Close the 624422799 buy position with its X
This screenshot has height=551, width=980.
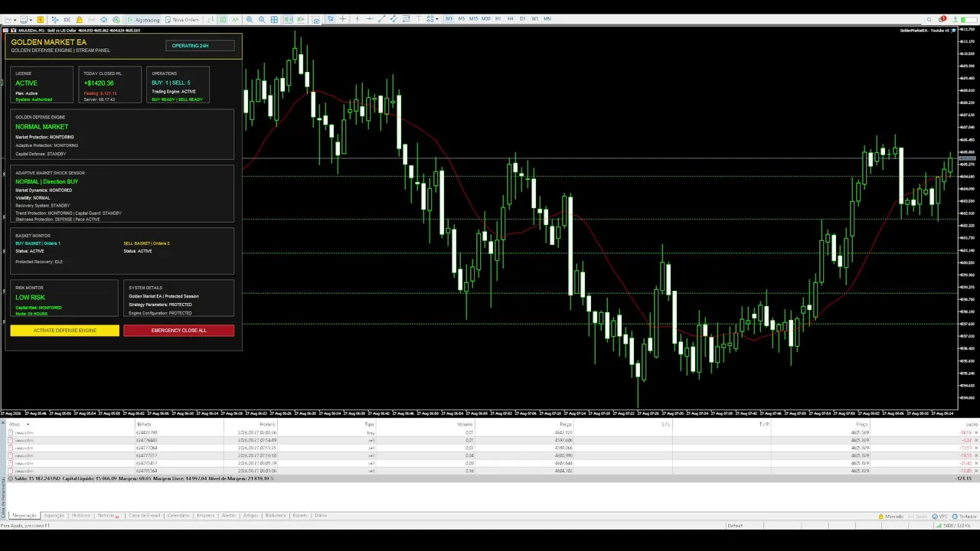tap(976, 432)
